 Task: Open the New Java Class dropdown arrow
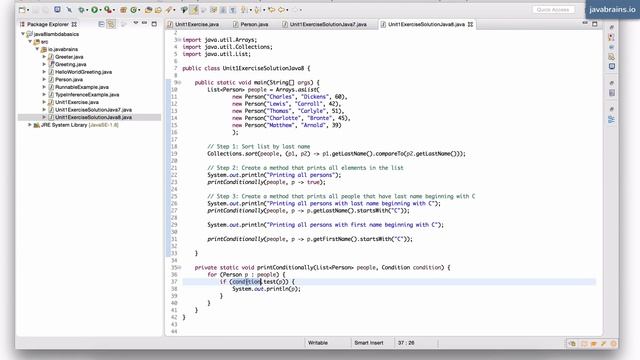[x=139, y=10]
